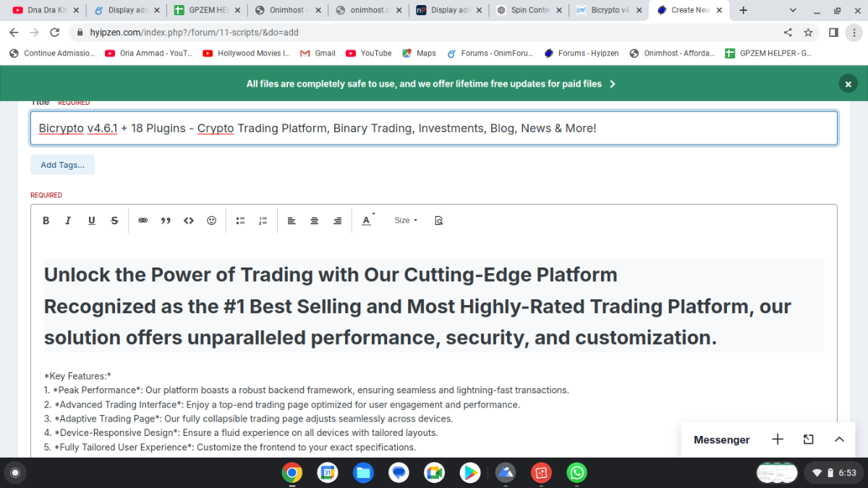The height and width of the screenshot is (488, 868).
Task: Open Google Meet from the shelf
Action: tap(434, 473)
